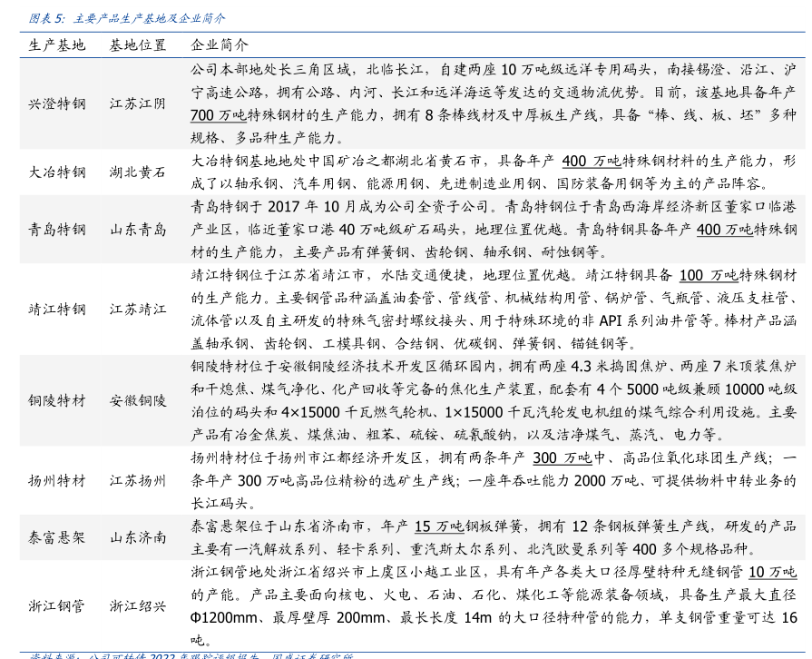Select the 大冶特钢 row label
812x659 pixels.
pos(57,172)
